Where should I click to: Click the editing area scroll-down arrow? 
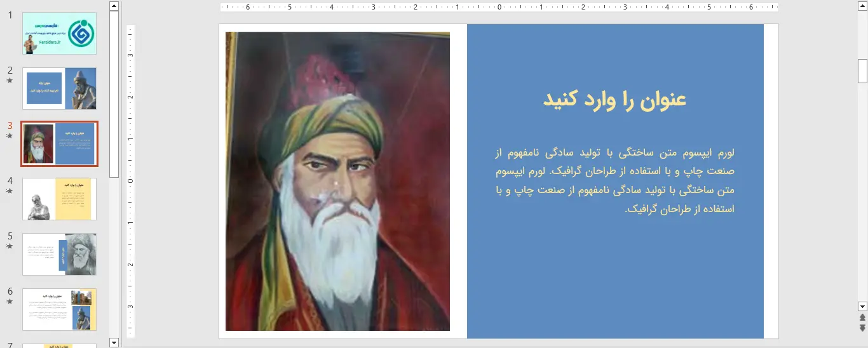tap(862, 306)
